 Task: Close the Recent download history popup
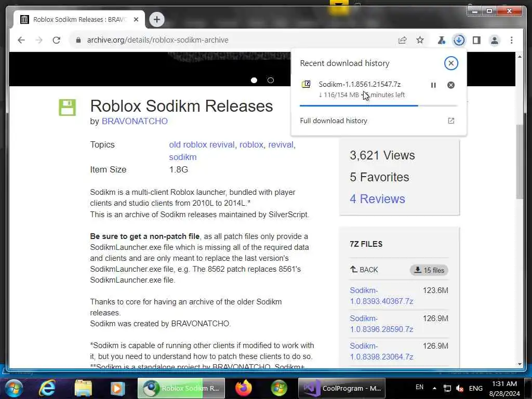click(451, 63)
